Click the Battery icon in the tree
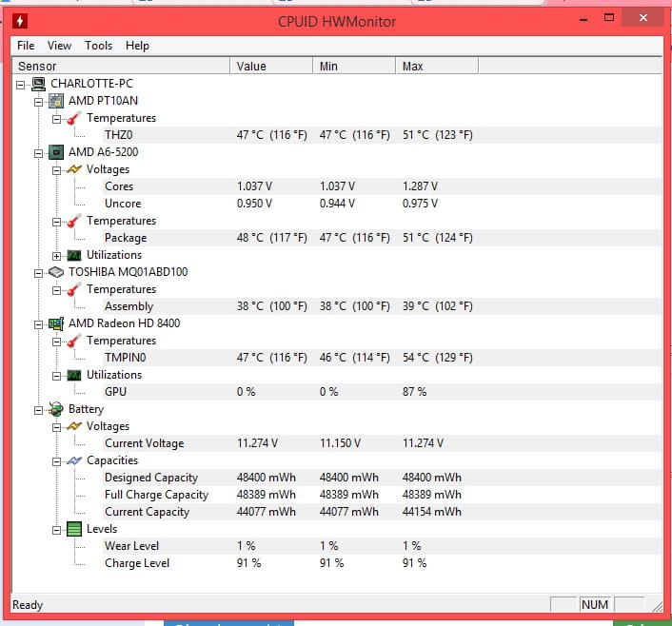 click(56, 409)
